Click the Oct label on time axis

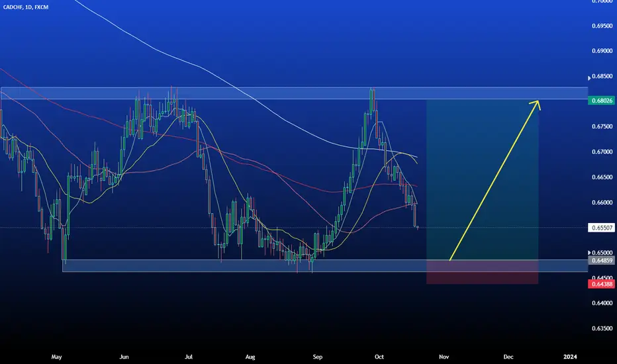[379, 357]
